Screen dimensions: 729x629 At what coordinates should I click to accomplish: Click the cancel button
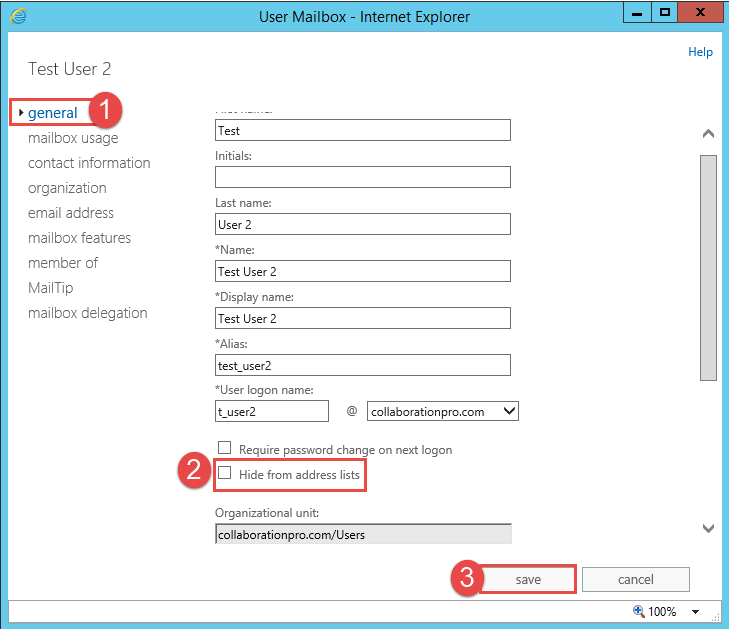point(636,579)
